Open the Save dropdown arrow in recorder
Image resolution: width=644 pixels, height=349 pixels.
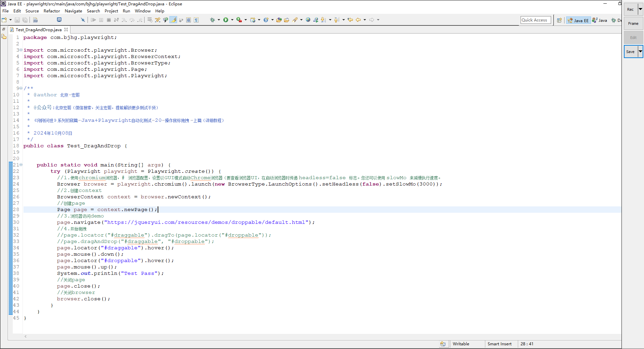pos(640,52)
